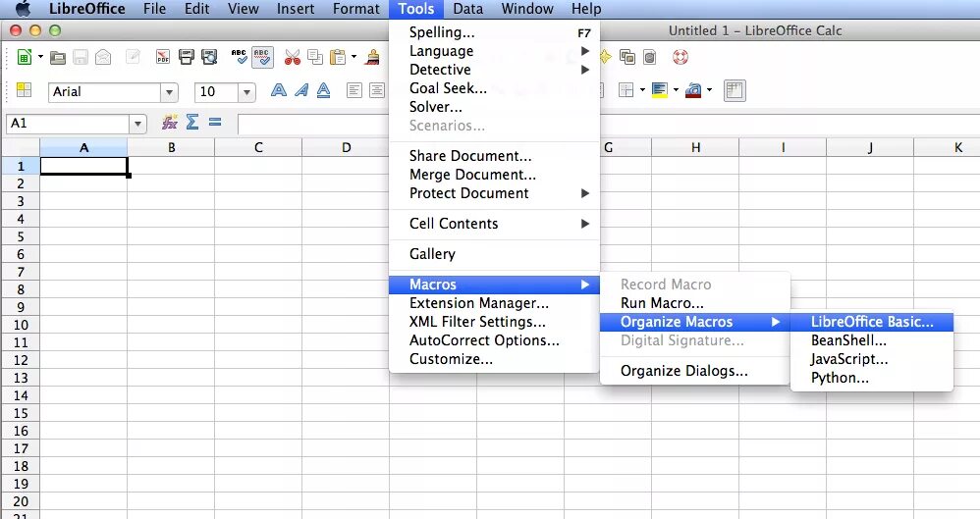980x519 pixels.
Task: Select column B header
Action: pyautogui.click(x=171, y=148)
